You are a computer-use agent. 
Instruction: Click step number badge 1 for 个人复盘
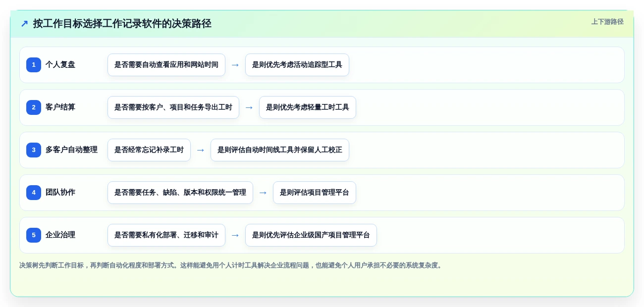[34, 65]
